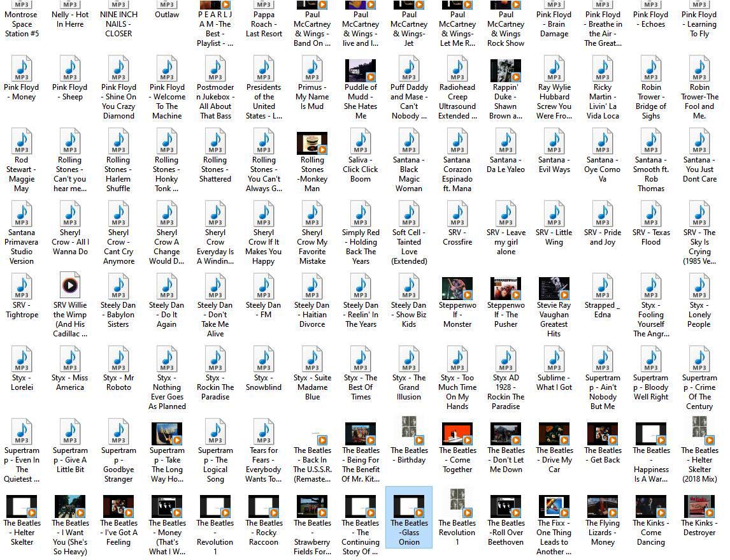
Task: Open Rolling Stones - Monkey Man thumbnail
Action: click(x=312, y=143)
